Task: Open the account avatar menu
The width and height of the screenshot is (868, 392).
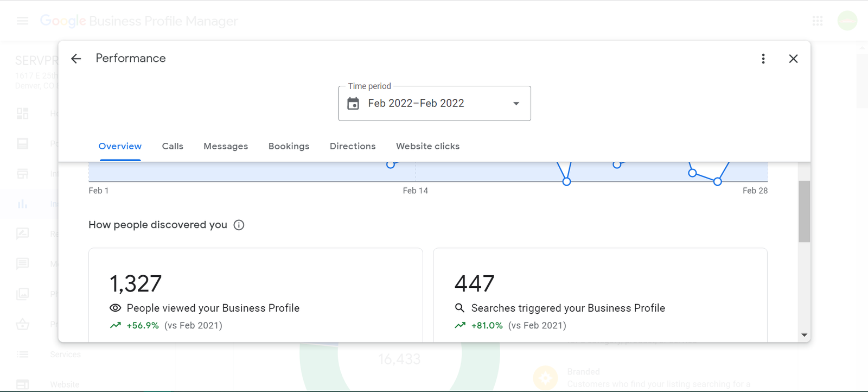Action: pyautogui.click(x=847, y=21)
